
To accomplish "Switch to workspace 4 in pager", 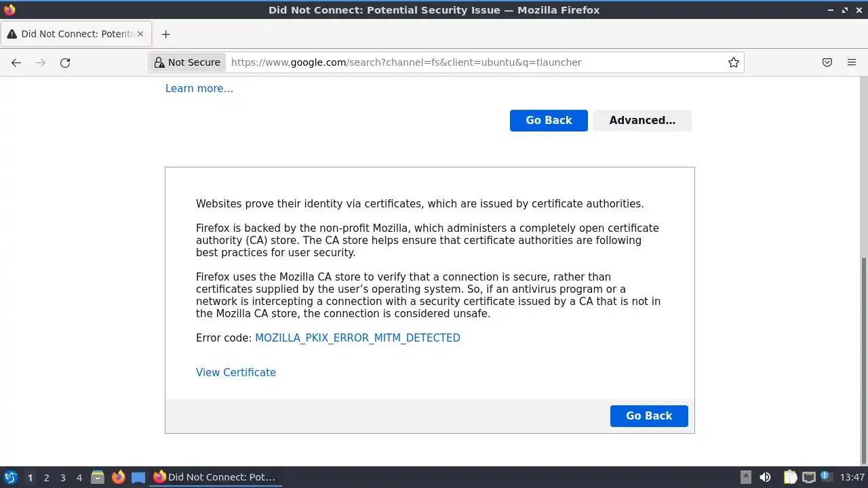I will pyautogui.click(x=79, y=478).
